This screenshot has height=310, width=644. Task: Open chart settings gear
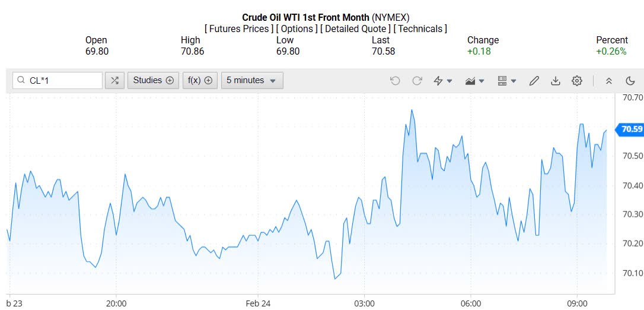tap(577, 81)
